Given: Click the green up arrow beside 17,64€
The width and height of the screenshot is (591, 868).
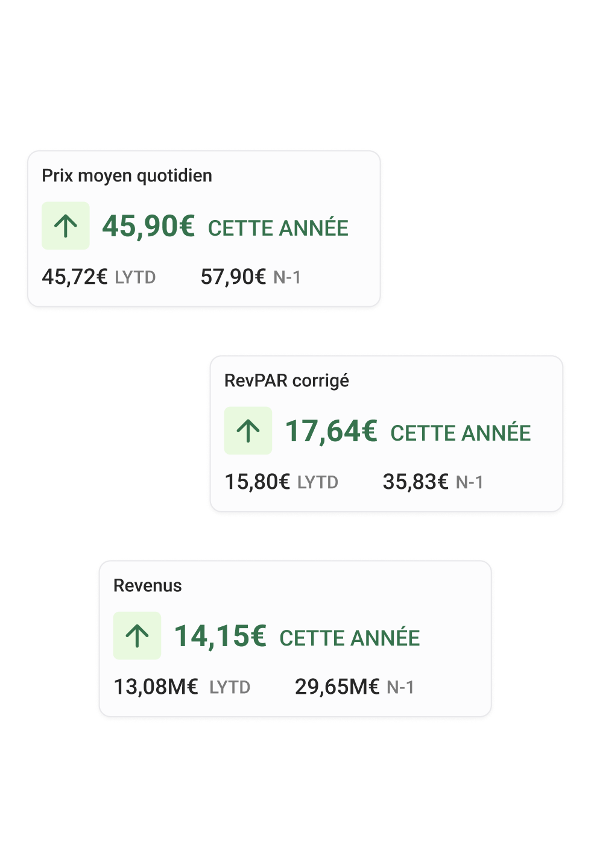Looking at the screenshot, I should [248, 431].
